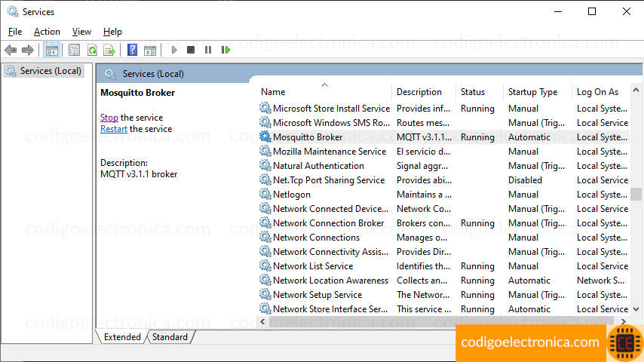Click the Refresh toolbar icon
Image resolution: width=644 pixels, height=362 pixels.
pyautogui.click(x=93, y=50)
